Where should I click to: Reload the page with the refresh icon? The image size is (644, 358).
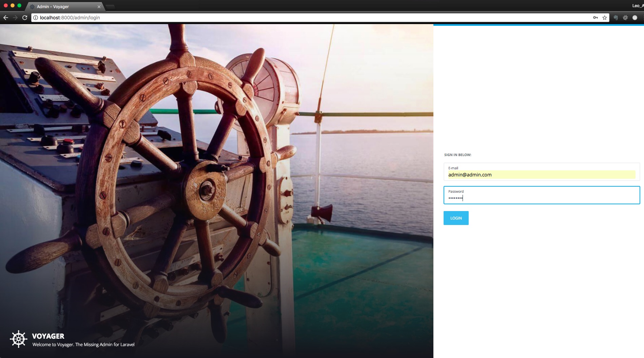click(25, 18)
